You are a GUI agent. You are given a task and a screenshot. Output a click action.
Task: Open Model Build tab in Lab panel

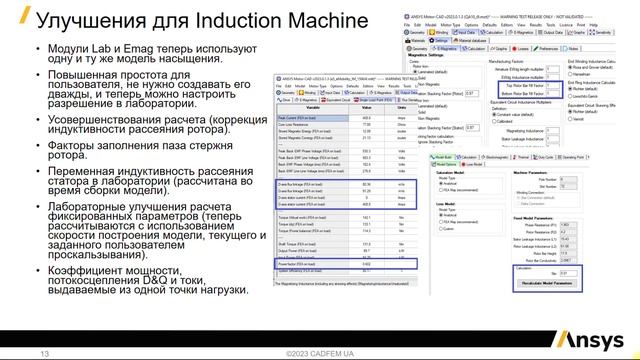441,157
